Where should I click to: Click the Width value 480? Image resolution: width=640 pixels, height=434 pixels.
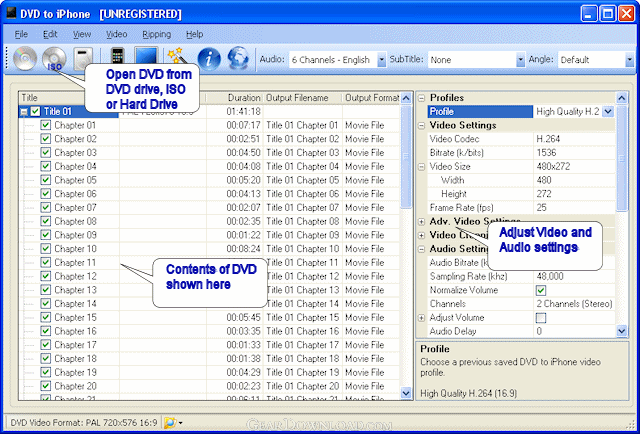544,180
